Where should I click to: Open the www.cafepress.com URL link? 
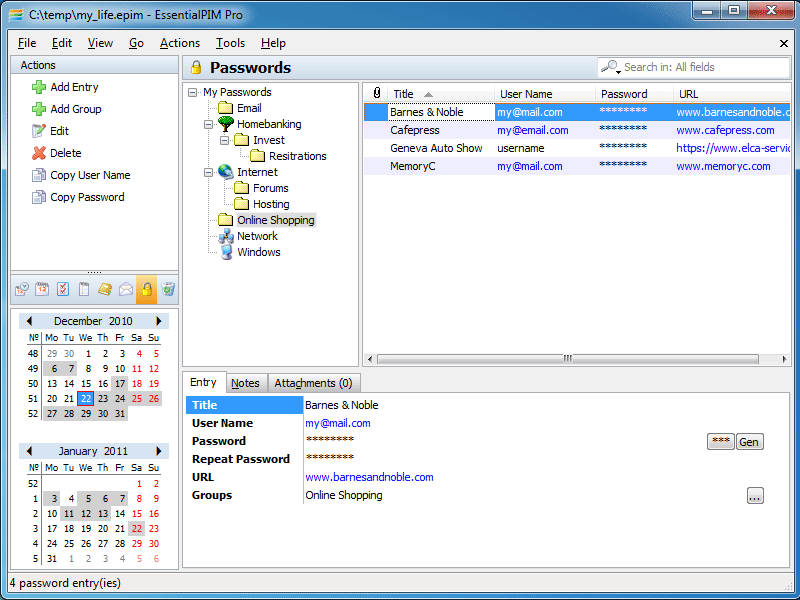point(725,130)
